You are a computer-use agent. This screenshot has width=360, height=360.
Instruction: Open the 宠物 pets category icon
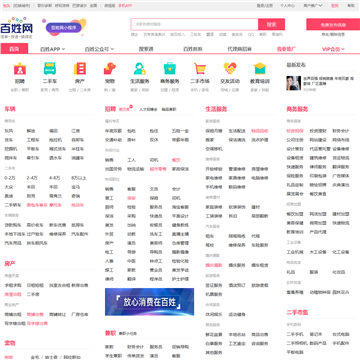tap(110, 69)
